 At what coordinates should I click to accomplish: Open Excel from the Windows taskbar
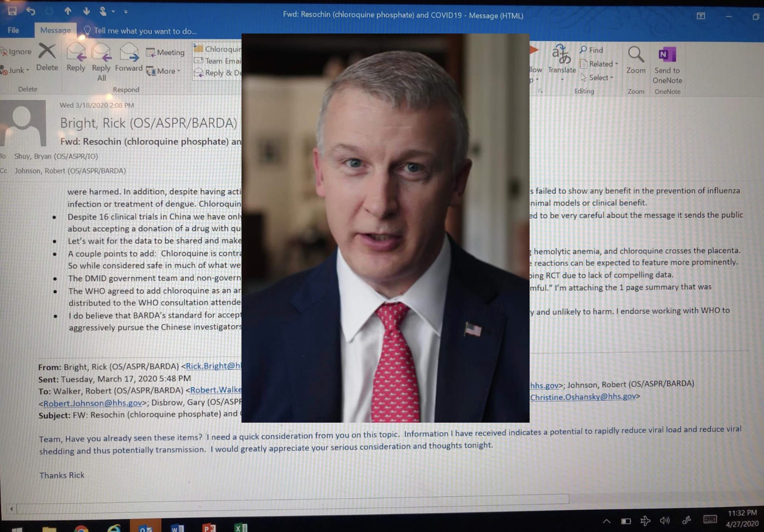[x=241, y=527]
